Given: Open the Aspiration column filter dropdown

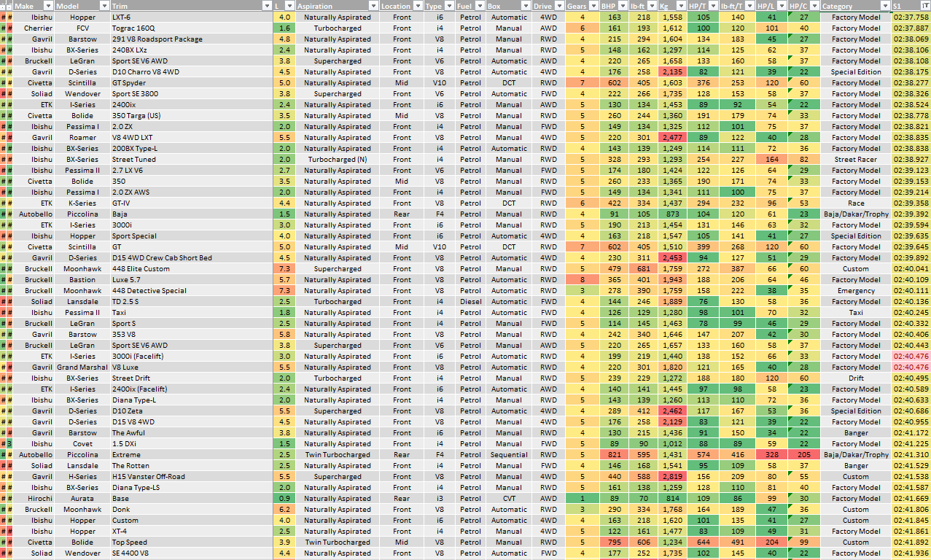Looking at the screenshot, I should tap(373, 6).
